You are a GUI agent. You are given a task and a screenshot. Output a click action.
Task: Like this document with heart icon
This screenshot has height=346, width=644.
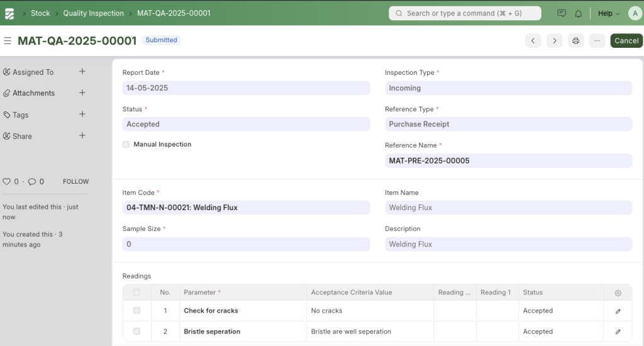(x=6, y=181)
